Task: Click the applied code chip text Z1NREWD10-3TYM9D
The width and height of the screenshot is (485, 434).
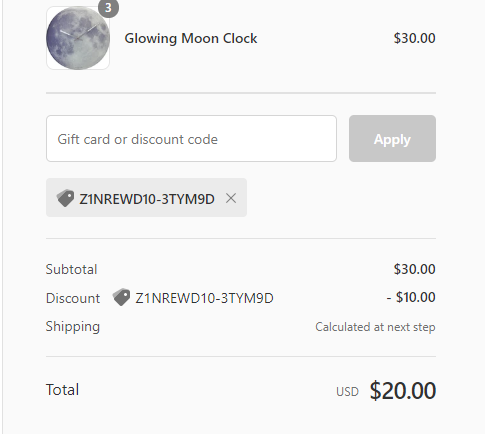Action: [147, 199]
